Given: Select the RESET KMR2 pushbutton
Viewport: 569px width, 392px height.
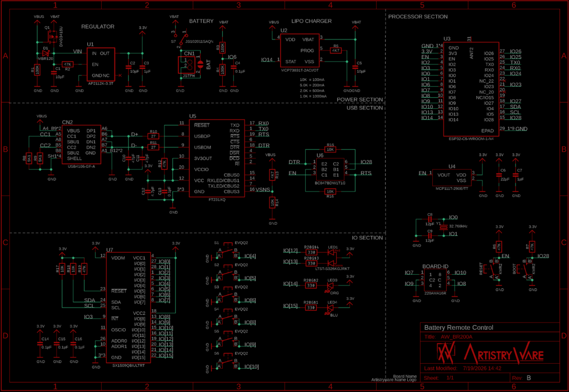Looking at the screenshot, I should (x=494, y=269).
